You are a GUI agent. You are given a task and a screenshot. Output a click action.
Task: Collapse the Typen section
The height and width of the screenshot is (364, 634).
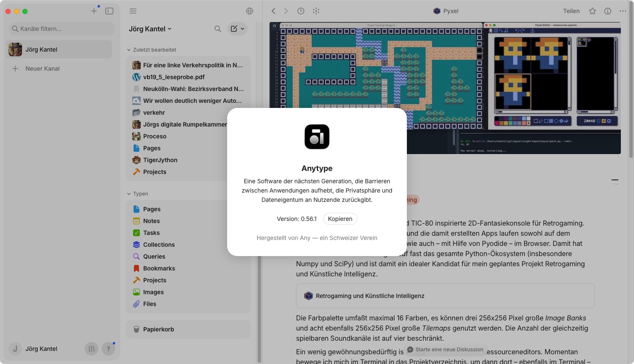pos(137,193)
